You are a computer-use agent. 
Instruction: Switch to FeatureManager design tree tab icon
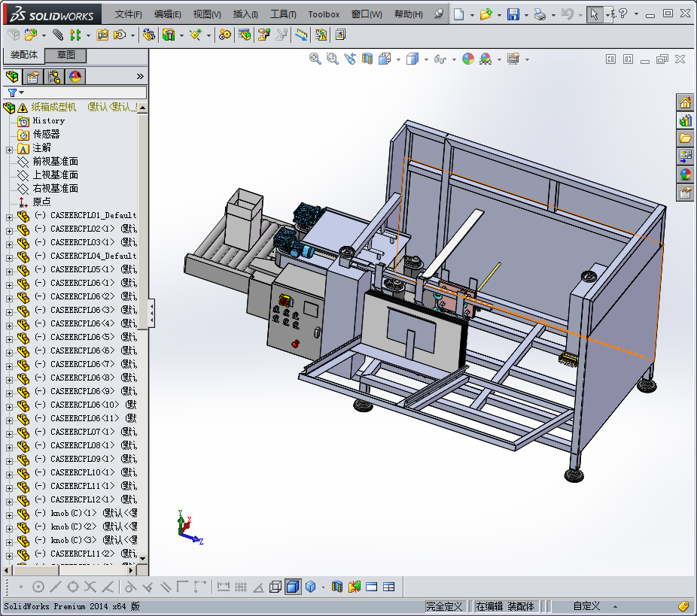[12, 77]
